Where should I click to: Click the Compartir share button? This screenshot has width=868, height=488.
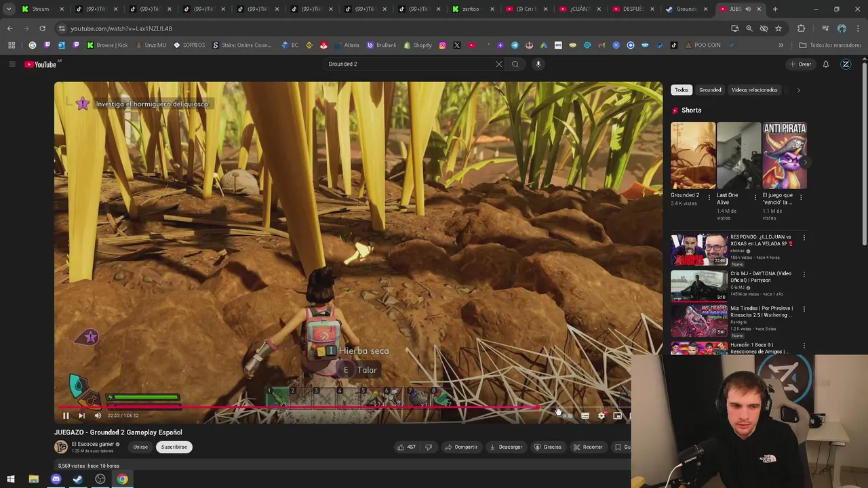tap(460, 447)
